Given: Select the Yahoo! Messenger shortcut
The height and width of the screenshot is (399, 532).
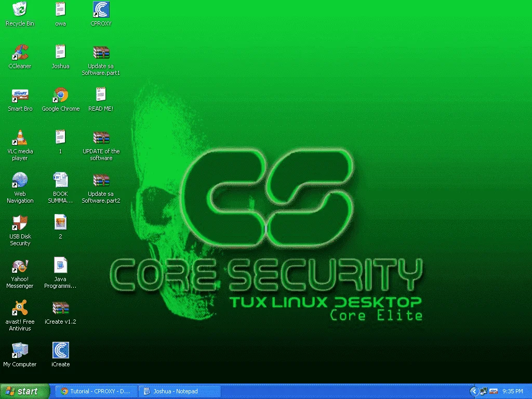Looking at the screenshot, I should click(20, 265).
